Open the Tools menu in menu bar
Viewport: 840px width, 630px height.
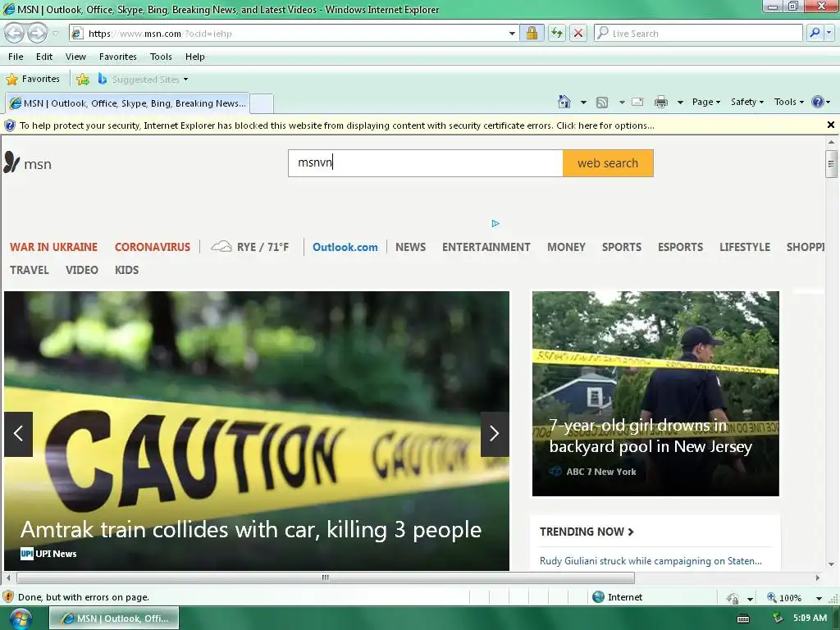(161, 57)
